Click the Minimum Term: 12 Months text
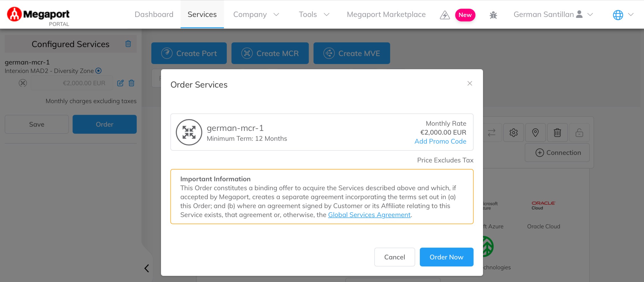Viewport: 644px width, 282px height. pos(247,139)
